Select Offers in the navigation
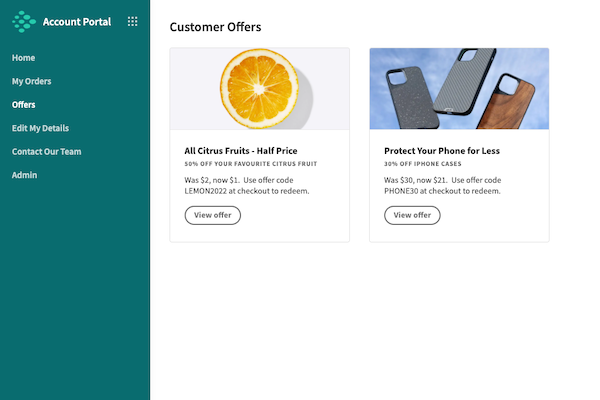 tap(23, 104)
